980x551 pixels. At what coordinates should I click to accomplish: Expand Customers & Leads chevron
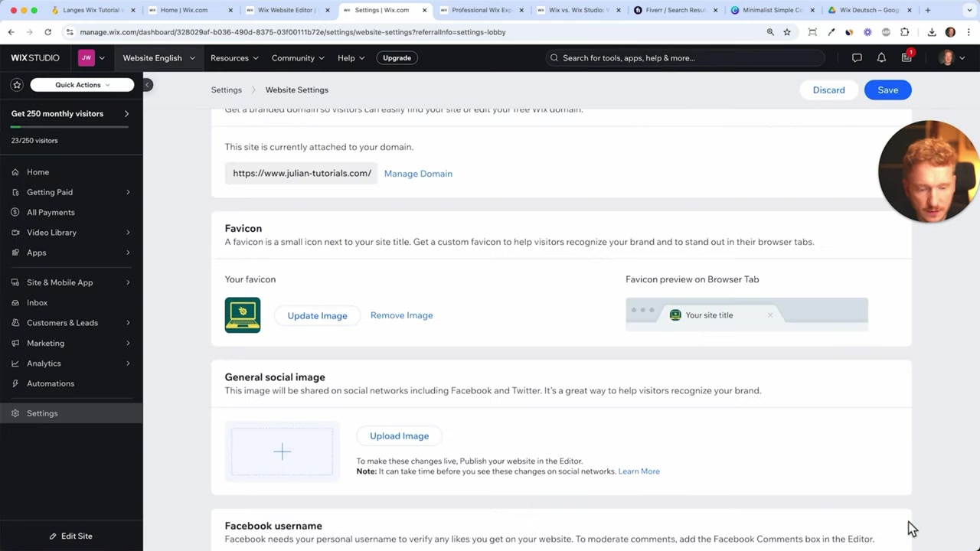pyautogui.click(x=128, y=323)
